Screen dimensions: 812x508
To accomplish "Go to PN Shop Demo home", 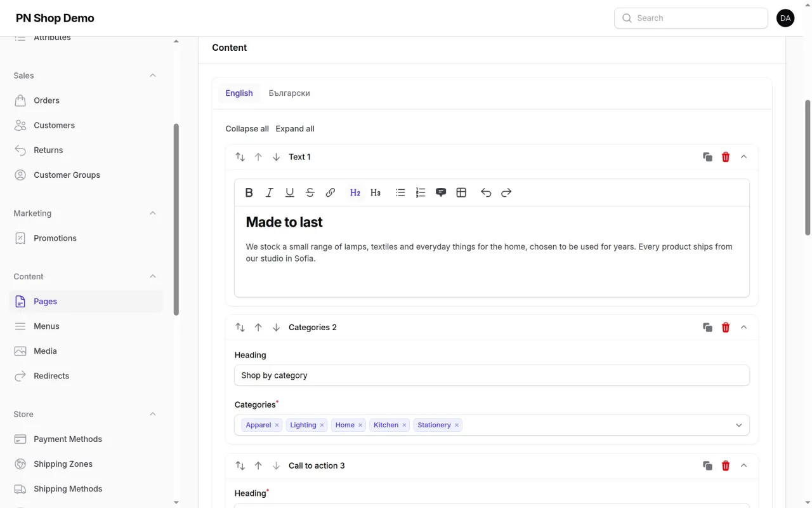I will pyautogui.click(x=55, y=18).
